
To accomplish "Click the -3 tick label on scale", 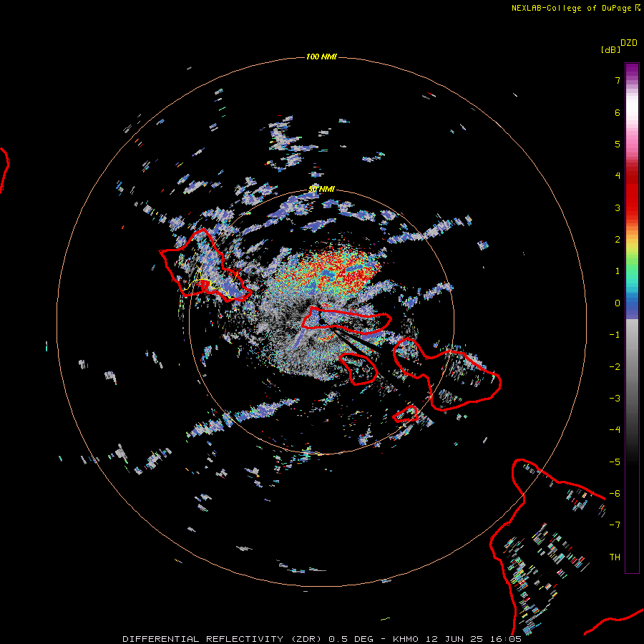I will pos(615,399).
